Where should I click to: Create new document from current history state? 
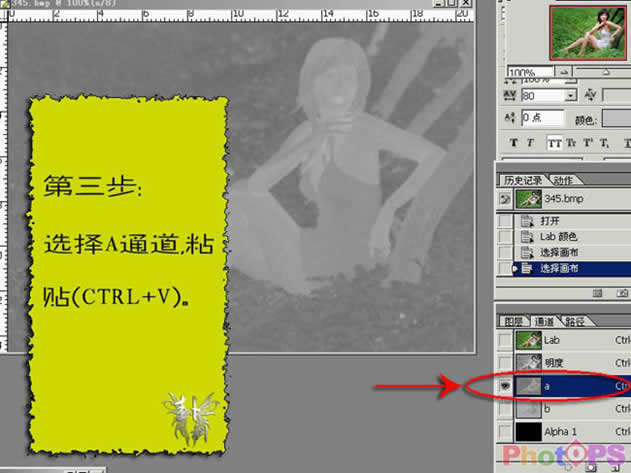(597, 293)
